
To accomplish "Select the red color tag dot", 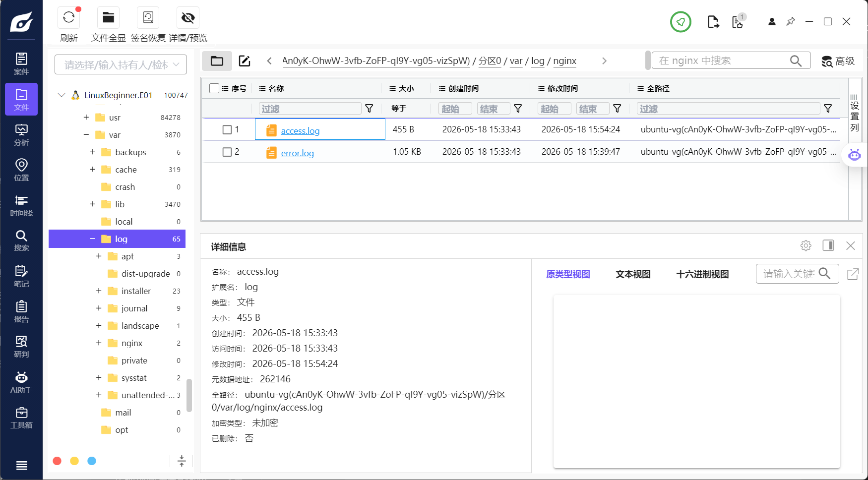I will pyautogui.click(x=57, y=461).
